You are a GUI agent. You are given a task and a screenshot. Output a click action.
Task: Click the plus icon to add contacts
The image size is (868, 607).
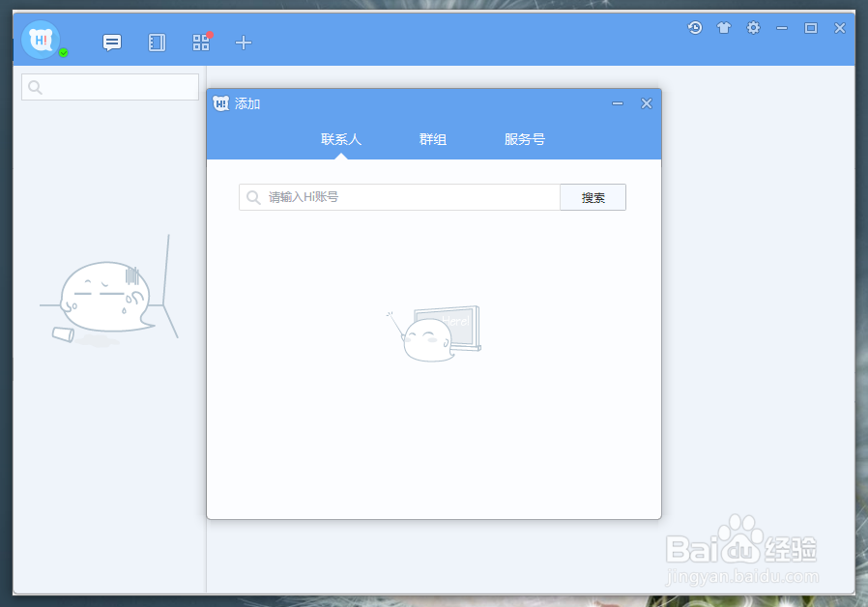[243, 43]
